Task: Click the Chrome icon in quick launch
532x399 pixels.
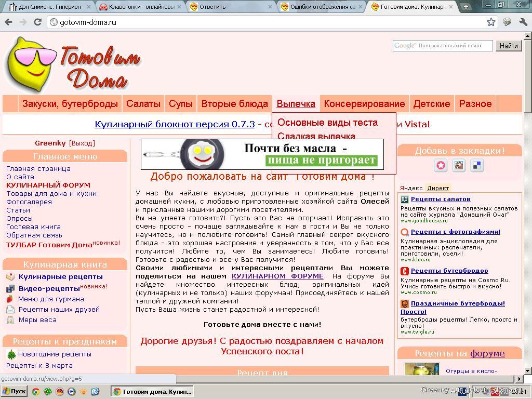Action: click(35, 392)
